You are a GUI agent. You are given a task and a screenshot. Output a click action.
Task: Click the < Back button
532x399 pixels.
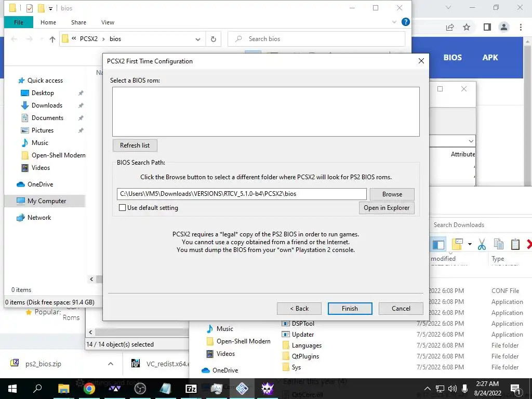[x=299, y=309]
